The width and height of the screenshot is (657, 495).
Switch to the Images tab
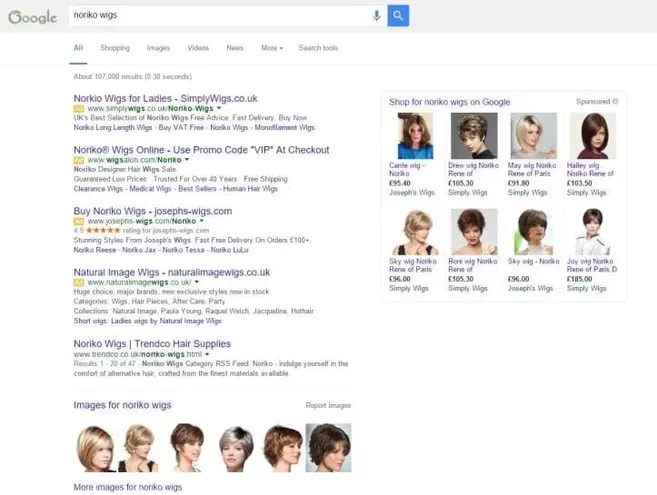(x=158, y=48)
